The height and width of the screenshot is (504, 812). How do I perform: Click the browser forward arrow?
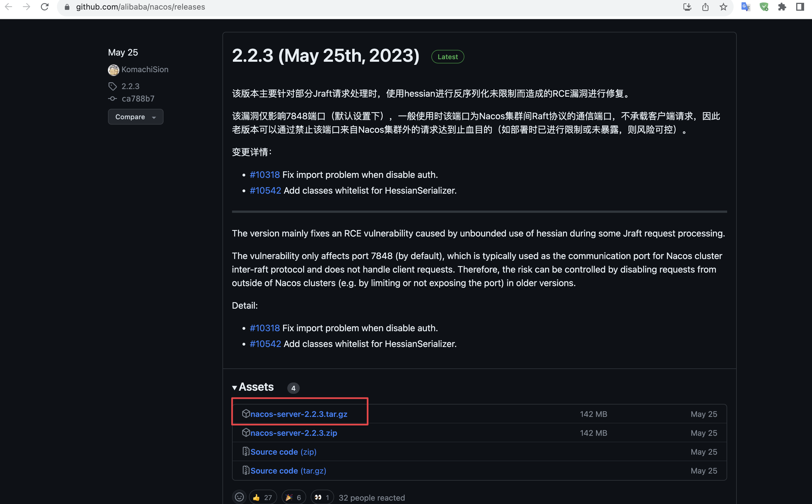(27, 7)
